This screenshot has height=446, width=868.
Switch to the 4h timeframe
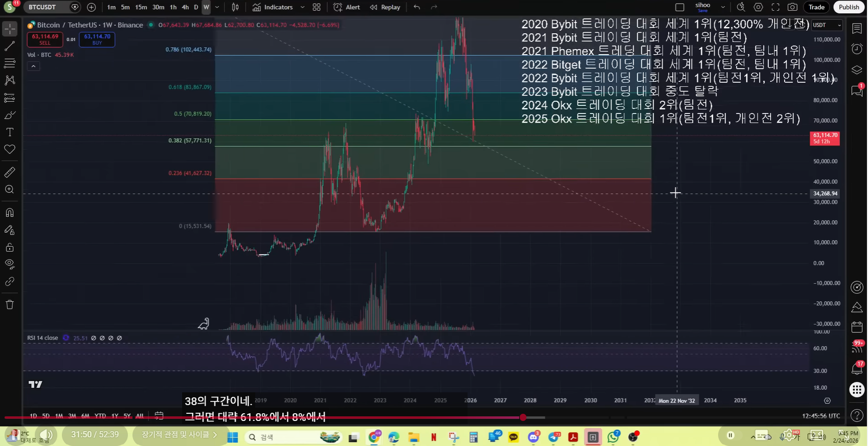click(x=185, y=7)
